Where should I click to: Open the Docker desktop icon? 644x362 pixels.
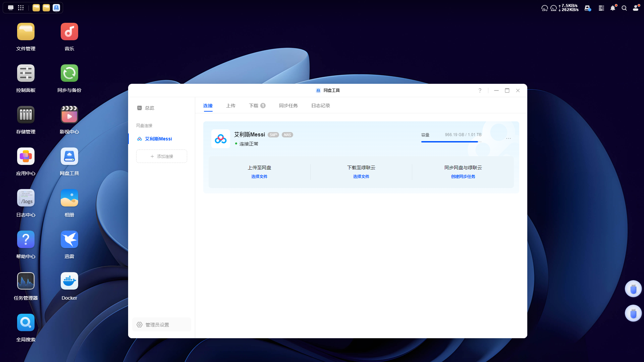coord(69,281)
